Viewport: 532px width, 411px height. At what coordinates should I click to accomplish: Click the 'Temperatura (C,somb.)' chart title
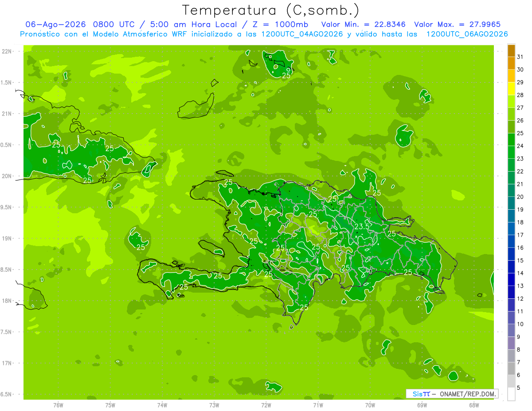tap(270, 10)
